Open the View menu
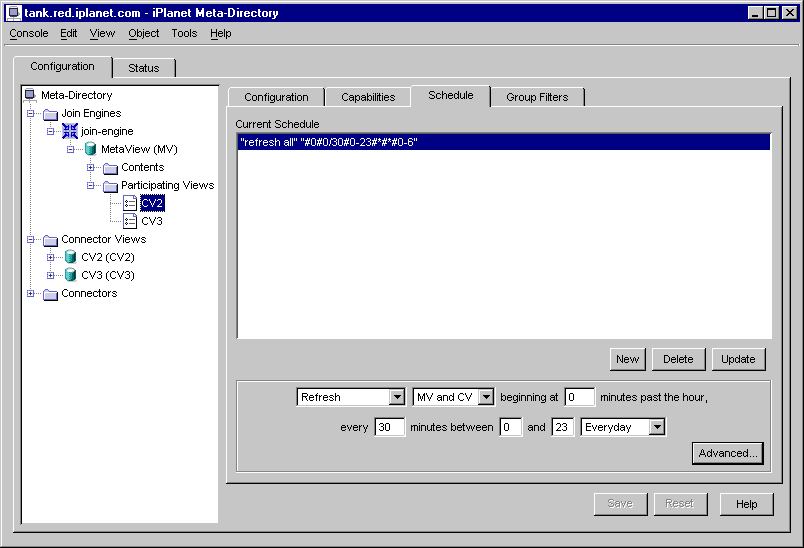Image resolution: width=804 pixels, height=548 pixels. [102, 33]
